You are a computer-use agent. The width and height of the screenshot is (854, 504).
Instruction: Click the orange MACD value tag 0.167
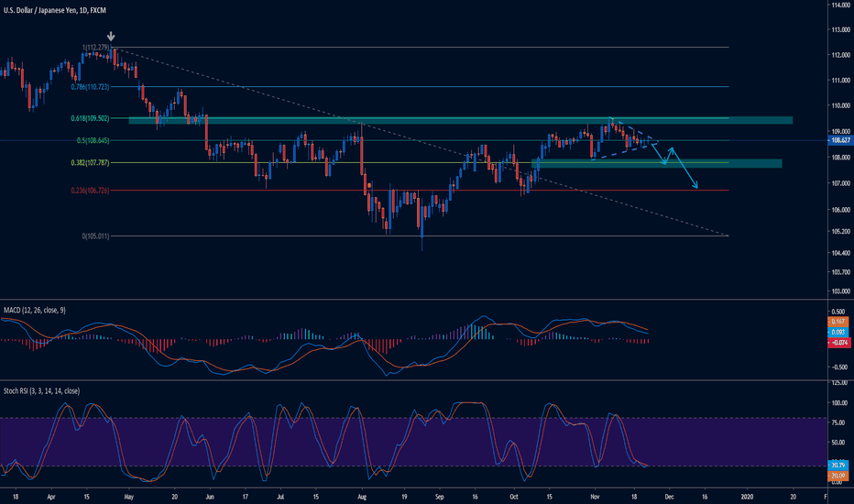click(839, 322)
